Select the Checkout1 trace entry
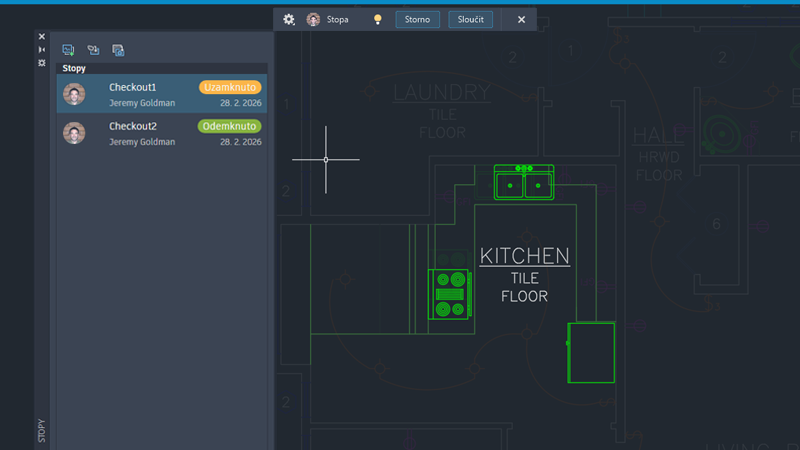The image size is (800, 450). pos(150,94)
